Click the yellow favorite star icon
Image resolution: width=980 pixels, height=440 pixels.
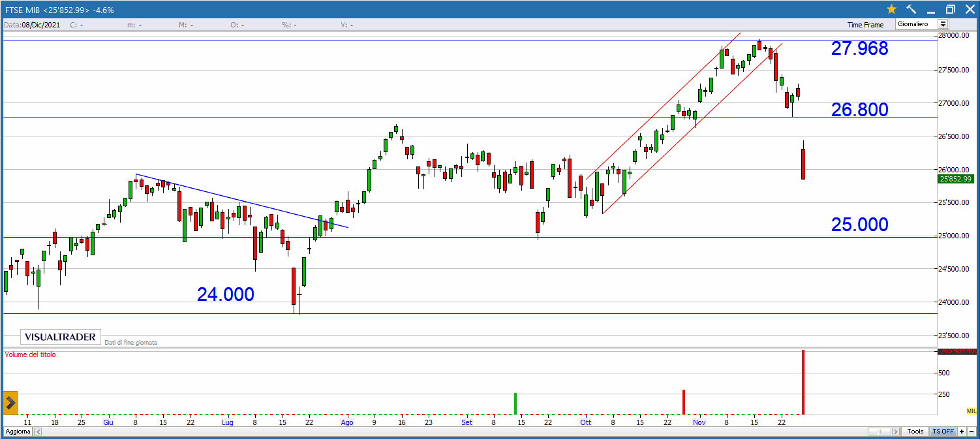coord(891,9)
